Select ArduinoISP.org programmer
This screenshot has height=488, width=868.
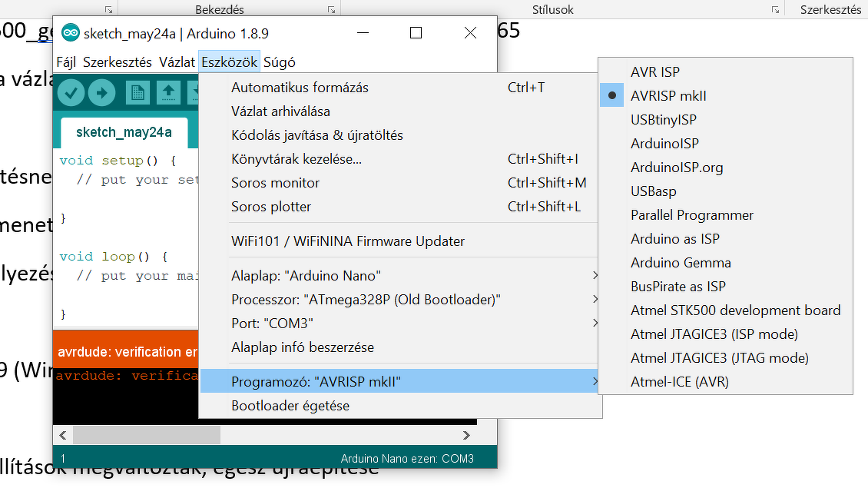pyautogui.click(x=725, y=168)
